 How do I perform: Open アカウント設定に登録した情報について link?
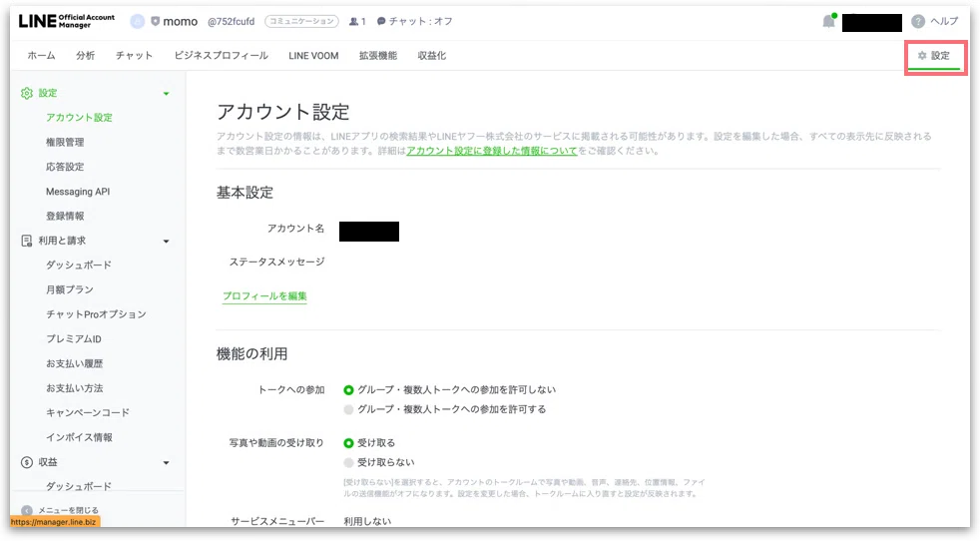[x=492, y=151]
